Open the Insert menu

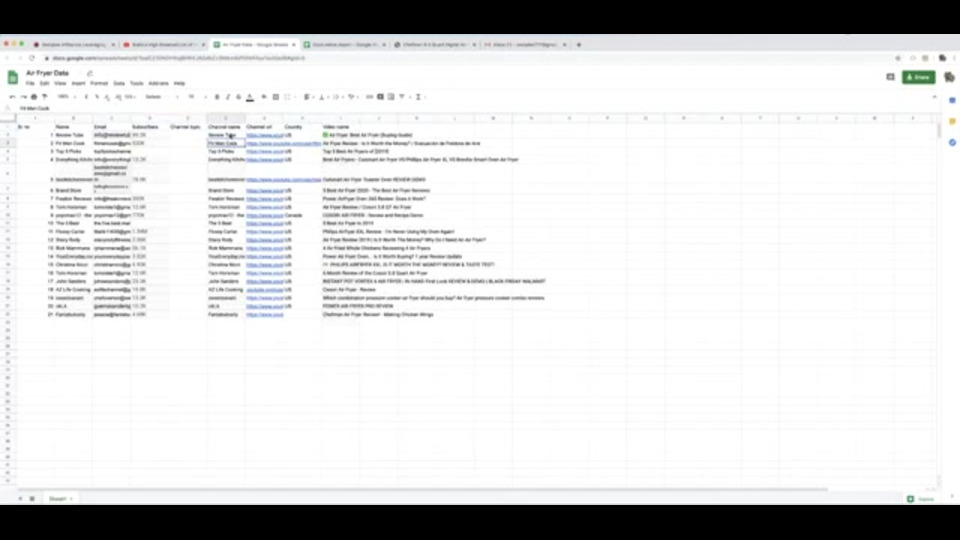pos(78,83)
